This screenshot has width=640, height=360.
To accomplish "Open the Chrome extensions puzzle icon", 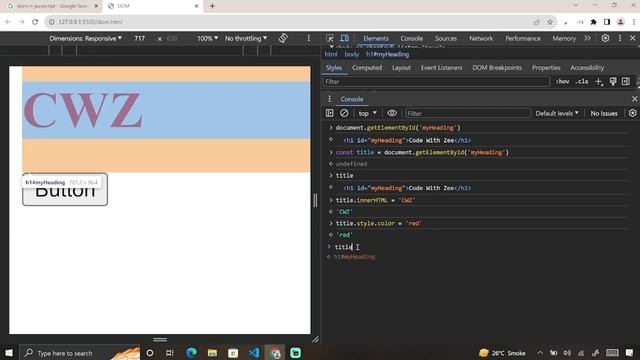I will [x=593, y=22].
